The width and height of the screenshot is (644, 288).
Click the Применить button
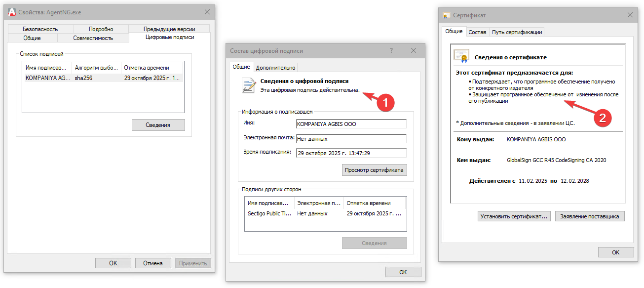pyautogui.click(x=192, y=263)
